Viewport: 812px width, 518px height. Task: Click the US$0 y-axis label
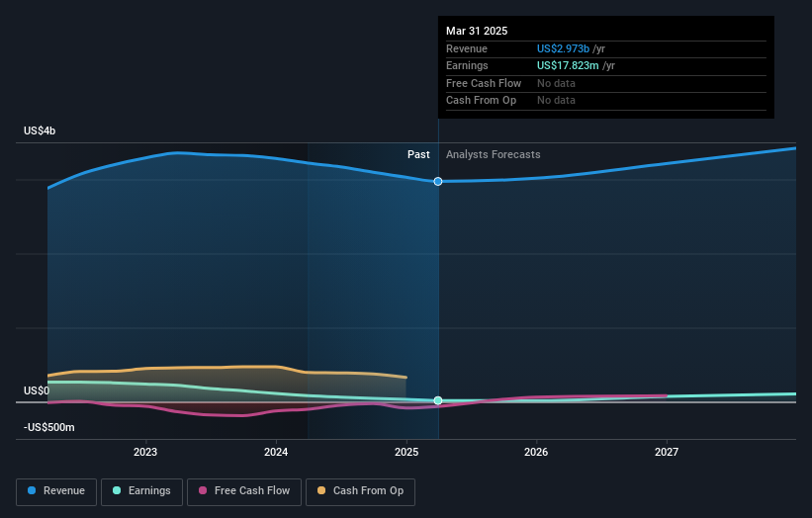click(x=37, y=390)
